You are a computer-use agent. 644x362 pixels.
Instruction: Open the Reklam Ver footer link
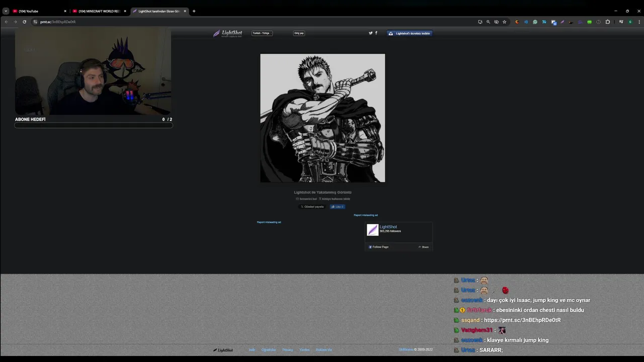tap(324, 350)
